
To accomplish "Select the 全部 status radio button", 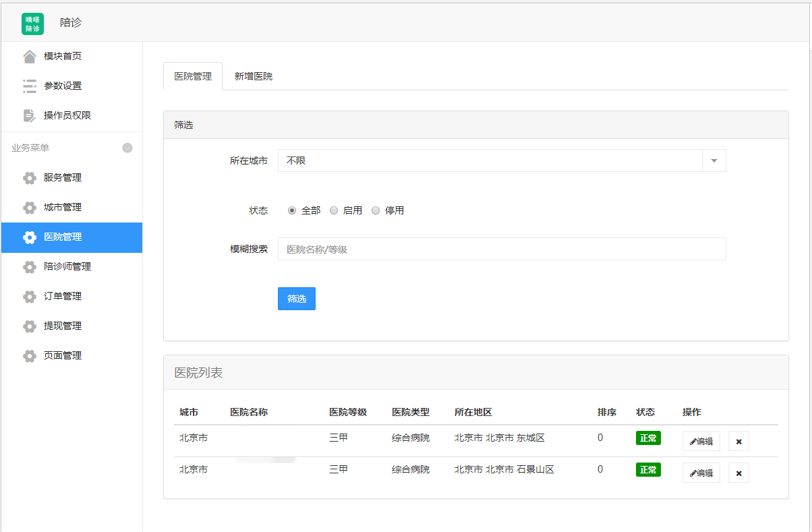I will 292,210.
